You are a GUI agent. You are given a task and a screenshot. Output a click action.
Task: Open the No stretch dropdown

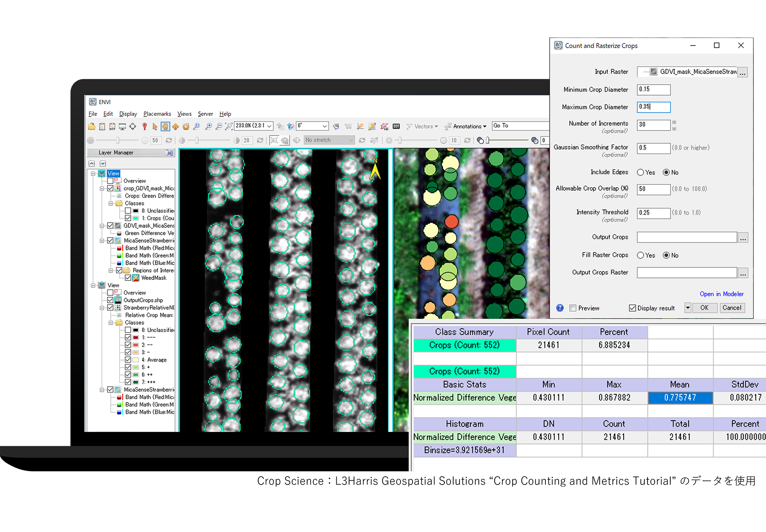350,140
